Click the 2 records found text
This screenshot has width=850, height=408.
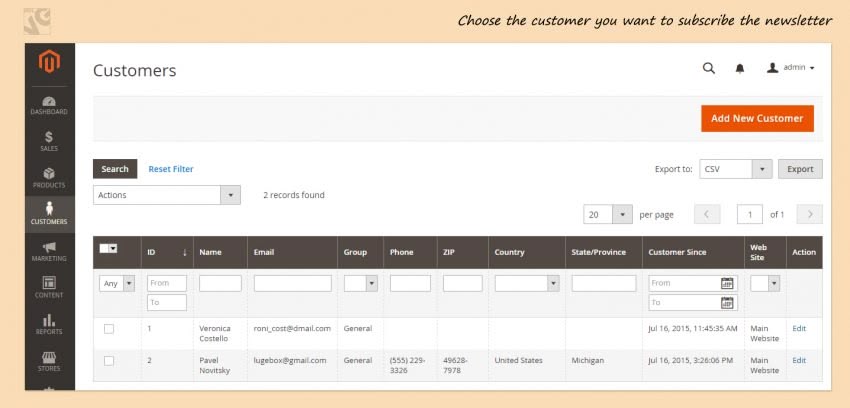294,195
